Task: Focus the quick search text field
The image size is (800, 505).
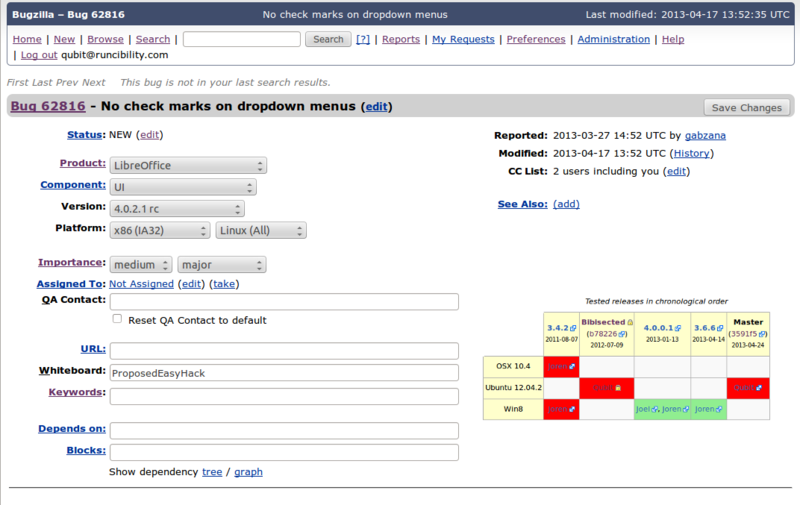Action: [x=242, y=39]
